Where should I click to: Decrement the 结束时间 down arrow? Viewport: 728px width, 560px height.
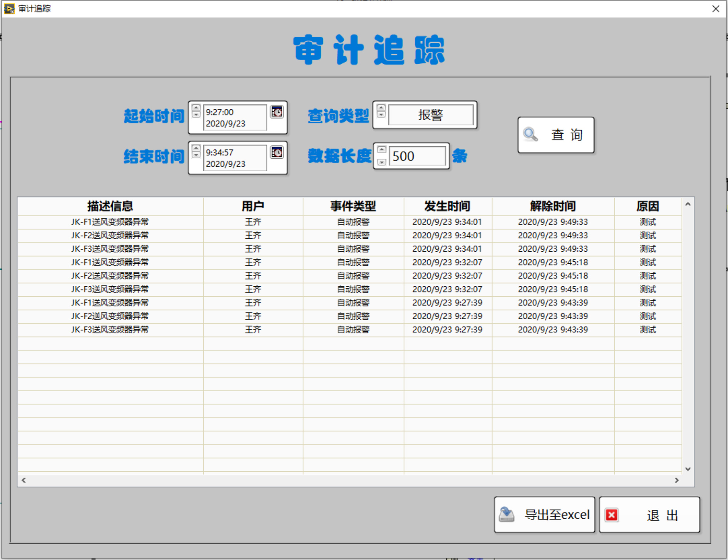tap(196, 155)
